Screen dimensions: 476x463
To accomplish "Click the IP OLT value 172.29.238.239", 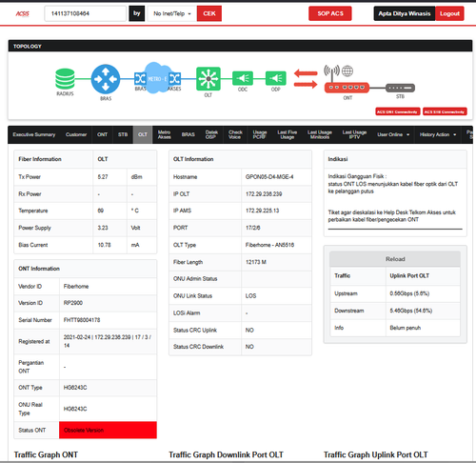I will pyautogui.click(x=264, y=194).
